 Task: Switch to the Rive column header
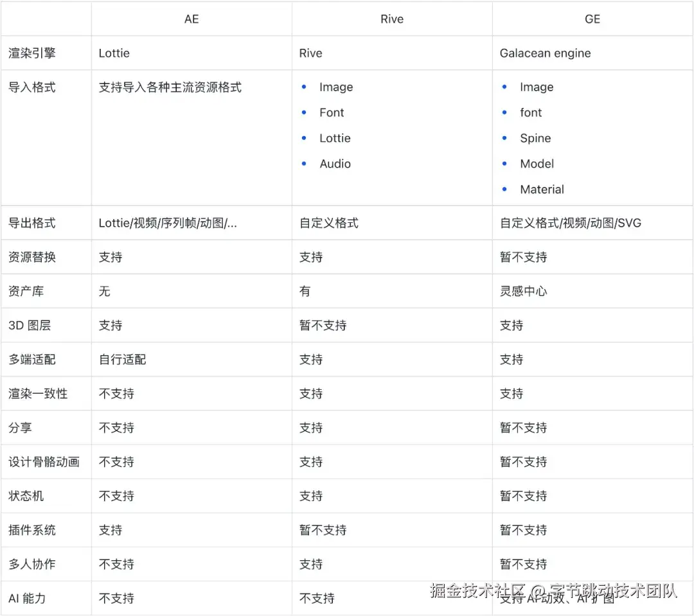(392, 19)
